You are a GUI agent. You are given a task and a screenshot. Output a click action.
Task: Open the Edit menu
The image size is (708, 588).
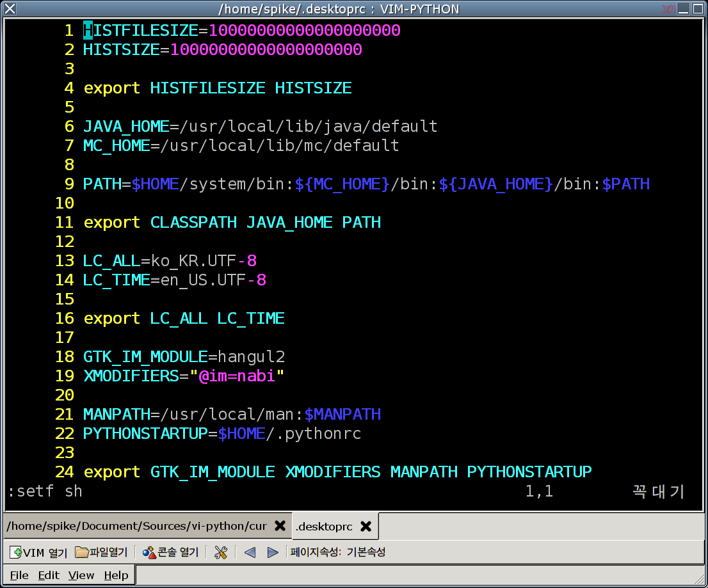pyautogui.click(x=49, y=575)
